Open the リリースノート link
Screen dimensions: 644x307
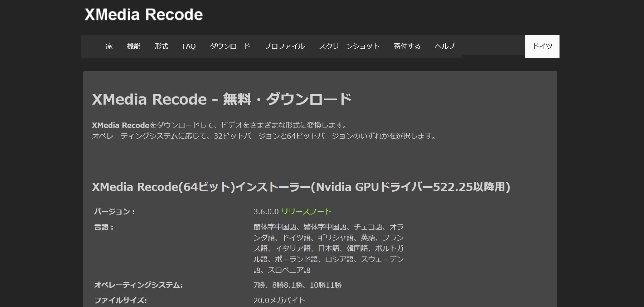(x=306, y=211)
